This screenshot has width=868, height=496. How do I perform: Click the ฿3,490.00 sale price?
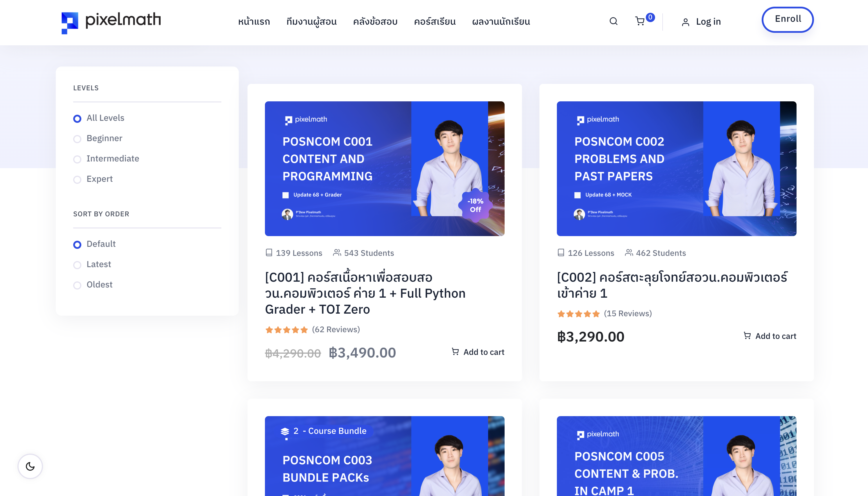pyautogui.click(x=362, y=353)
